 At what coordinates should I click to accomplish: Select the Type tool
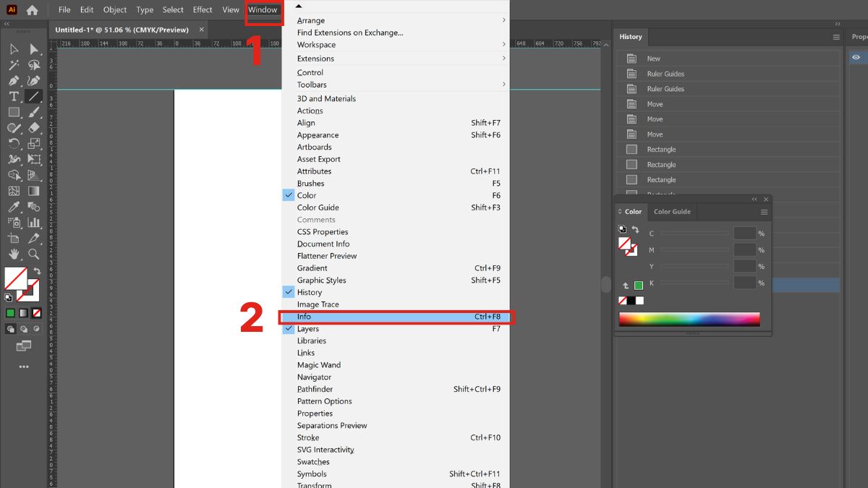(14, 96)
